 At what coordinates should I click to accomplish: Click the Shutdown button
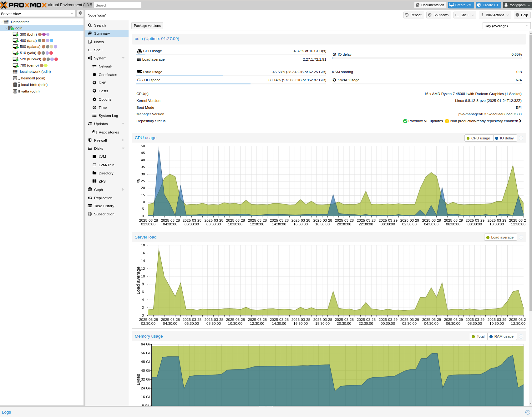tap(438, 15)
